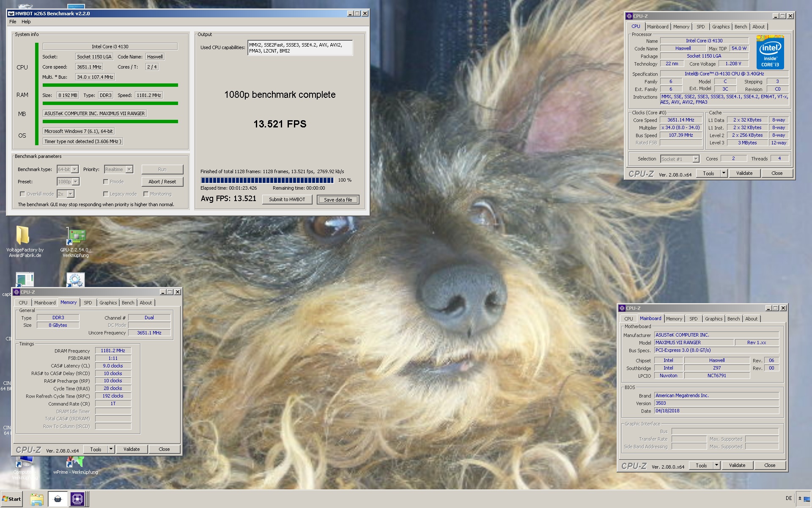The height and width of the screenshot is (508, 812).
Task: Click the Save data file button
Action: pos(338,199)
